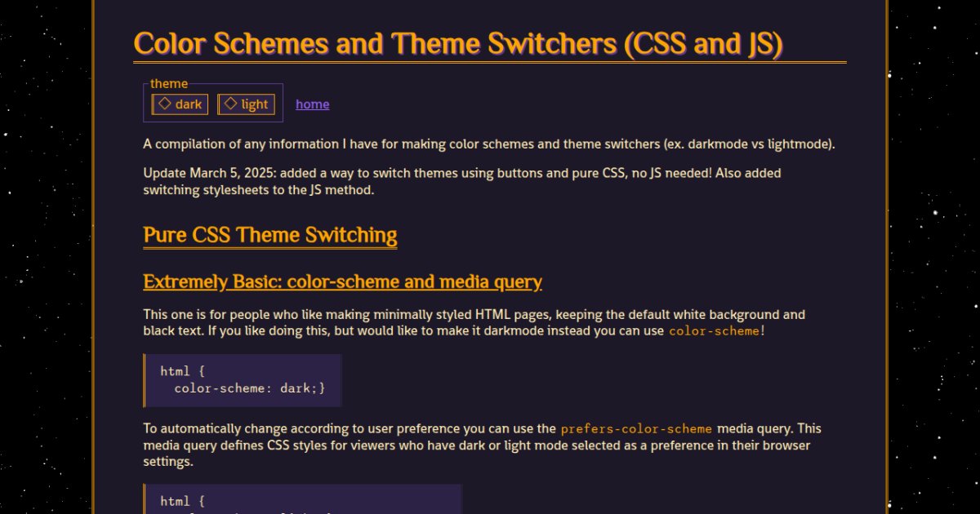Click the Update March 5, 2025 paragraph
This screenshot has height=514, width=980.
click(462, 181)
